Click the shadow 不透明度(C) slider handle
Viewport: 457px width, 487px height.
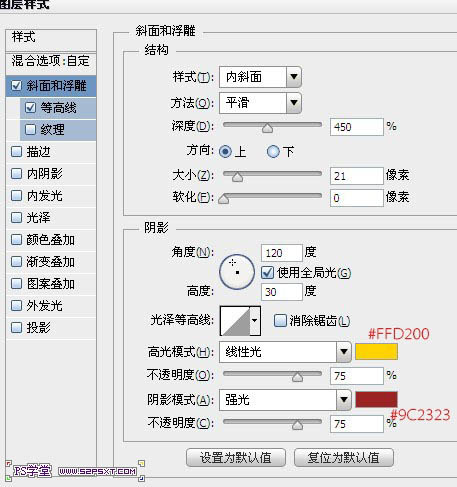[297, 425]
